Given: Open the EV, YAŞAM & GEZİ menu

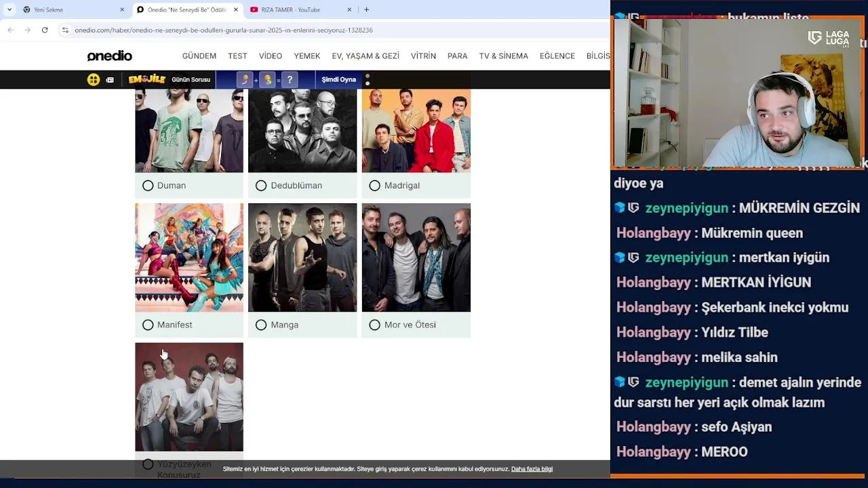Looking at the screenshot, I should click(366, 56).
